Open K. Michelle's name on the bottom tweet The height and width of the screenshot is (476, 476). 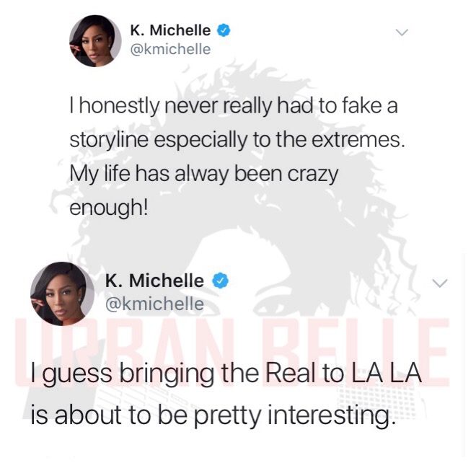154,281
